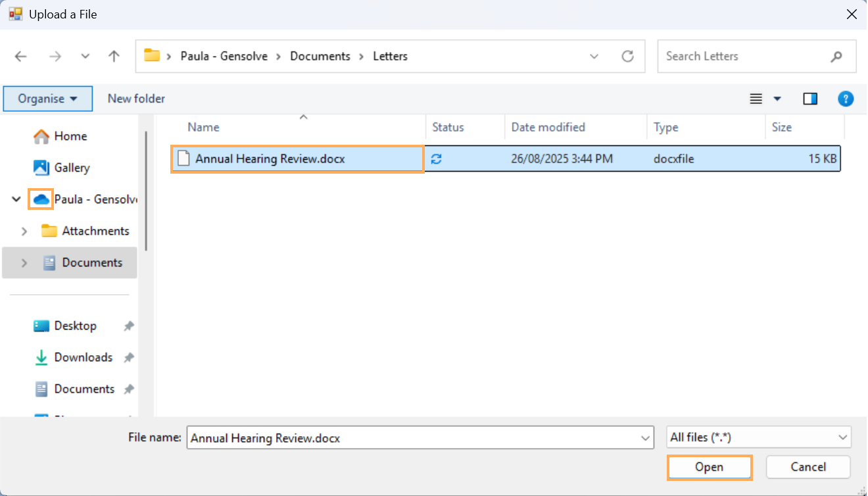868x496 pixels.
Task: Collapse the Paula - Gensolve tree node
Action: tap(16, 199)
